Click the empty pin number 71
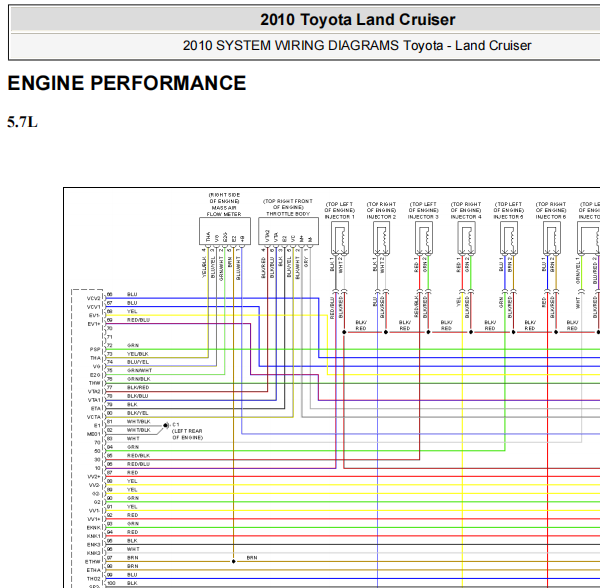 coord(109,337)
